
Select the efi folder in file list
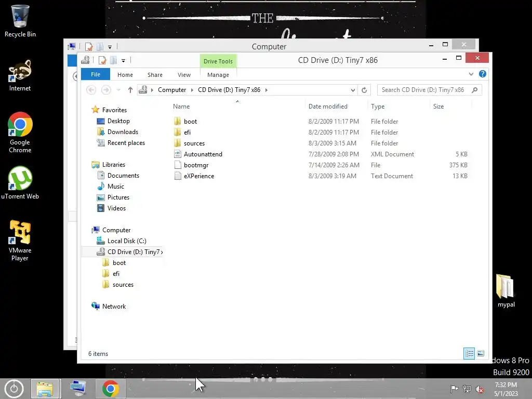point(187,132)
